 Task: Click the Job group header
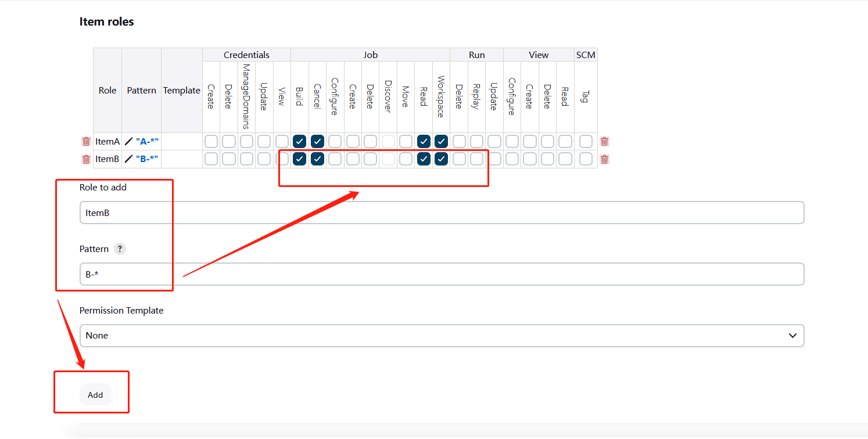(371, 55)
